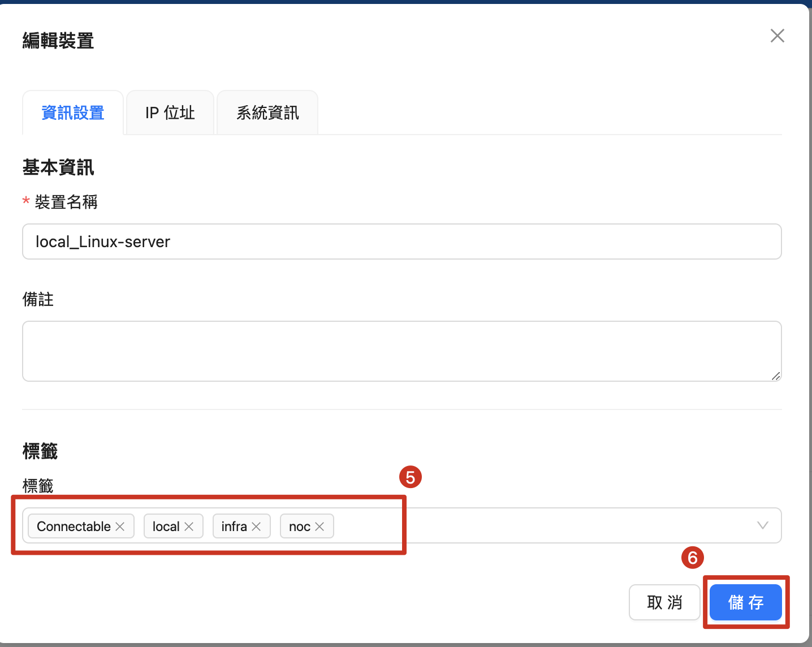Expand the 標籤 dropdown arrow
The width and height of the screenshot is (812, 647).
762,525
